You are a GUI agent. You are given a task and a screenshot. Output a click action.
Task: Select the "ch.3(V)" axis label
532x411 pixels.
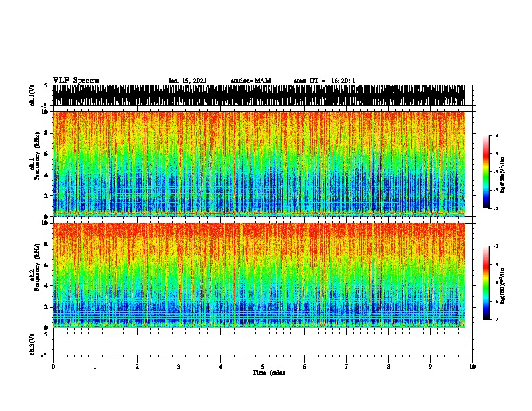pyautogui.click(x=32, y=345)
